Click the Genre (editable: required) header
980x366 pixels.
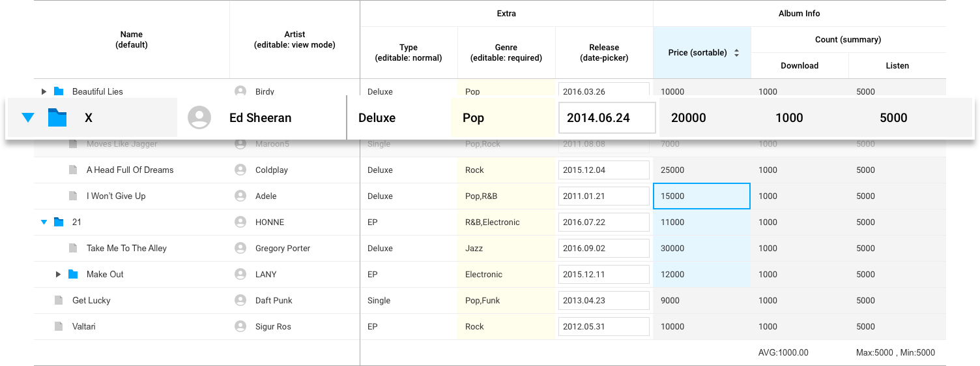[x=506, y=53]
